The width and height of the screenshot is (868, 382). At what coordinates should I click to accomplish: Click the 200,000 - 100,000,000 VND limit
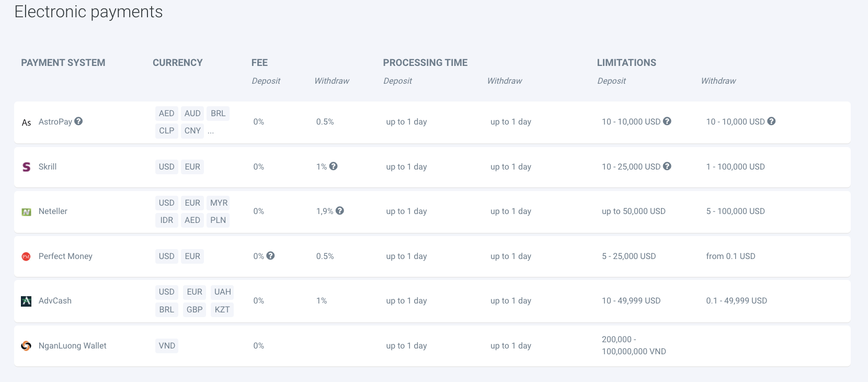coord(634,345)
